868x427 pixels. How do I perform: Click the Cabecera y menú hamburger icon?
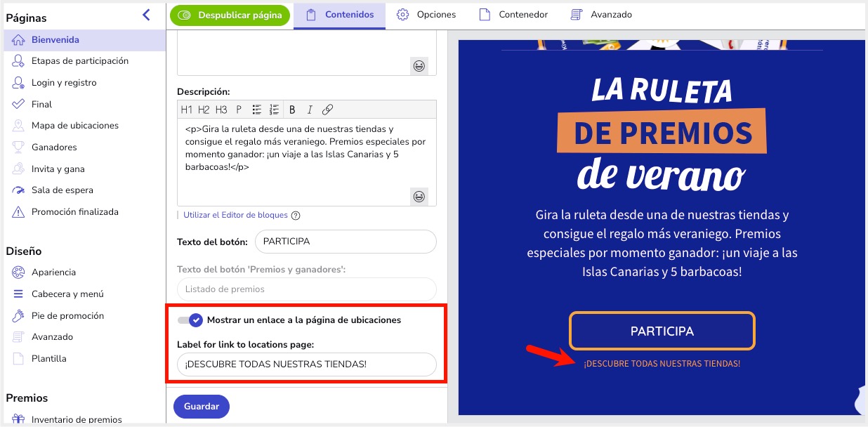[18, 294]
